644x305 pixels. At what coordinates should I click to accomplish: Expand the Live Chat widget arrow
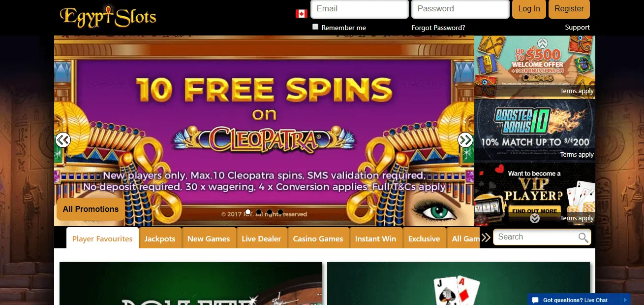click(625, 300)
